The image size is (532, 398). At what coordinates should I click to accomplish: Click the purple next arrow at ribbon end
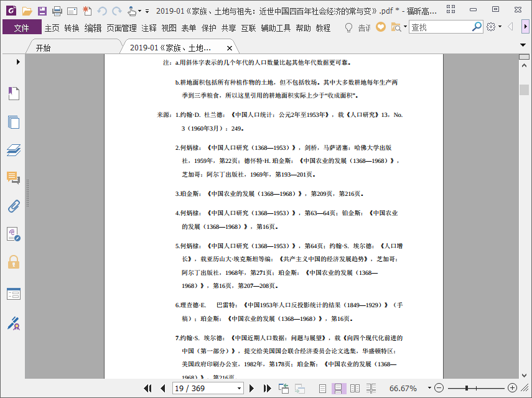click(526, 27)
